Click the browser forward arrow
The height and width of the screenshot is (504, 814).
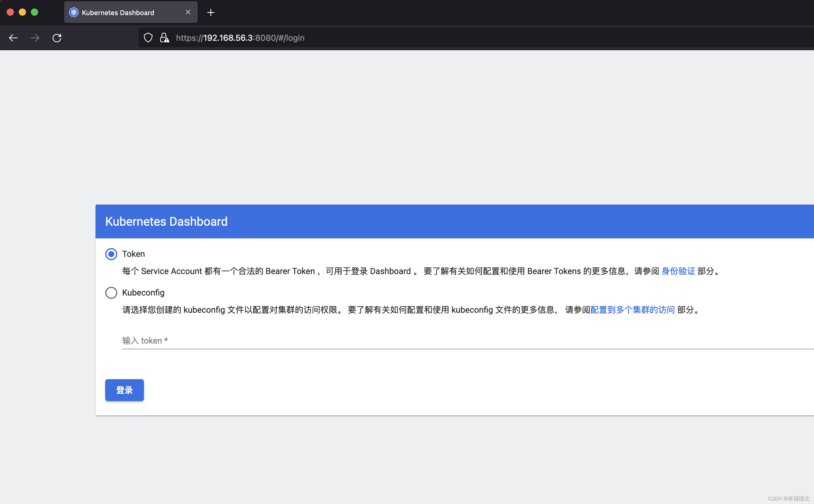[x=35, y=38]
